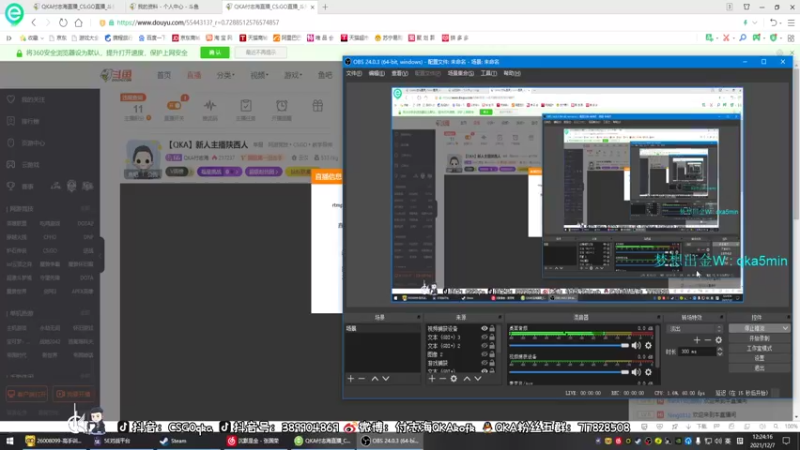Add a new scene with the plus icon in OBS
Screen dimensions: 800x450
pyautogui.click(x=351, y=379)
